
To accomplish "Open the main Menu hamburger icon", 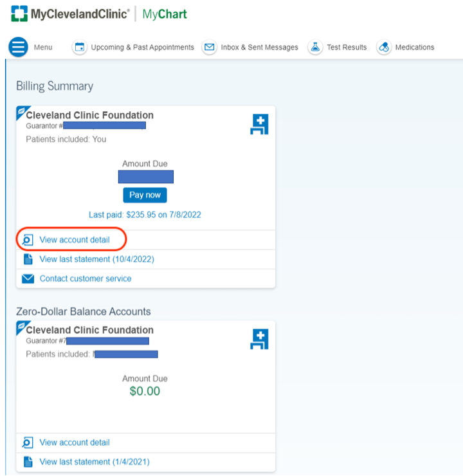I will [18, 47].
